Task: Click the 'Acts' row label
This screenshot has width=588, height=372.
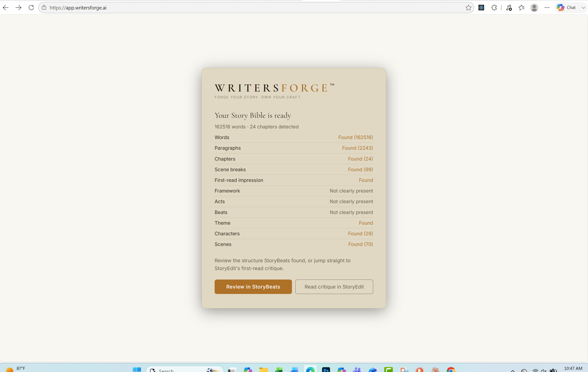Action: tap(220, 201)
